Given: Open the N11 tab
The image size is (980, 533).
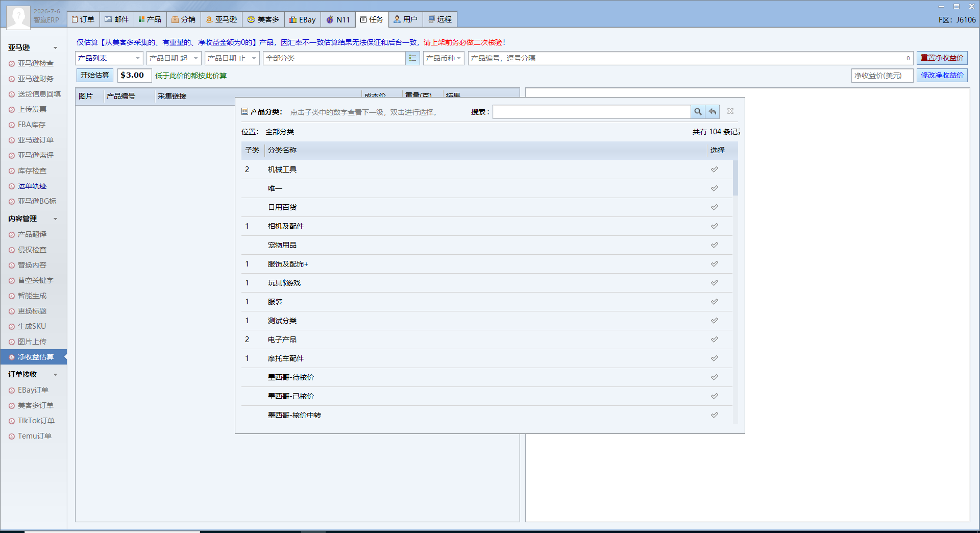Looking at the screenshot, I should [338, 19].
